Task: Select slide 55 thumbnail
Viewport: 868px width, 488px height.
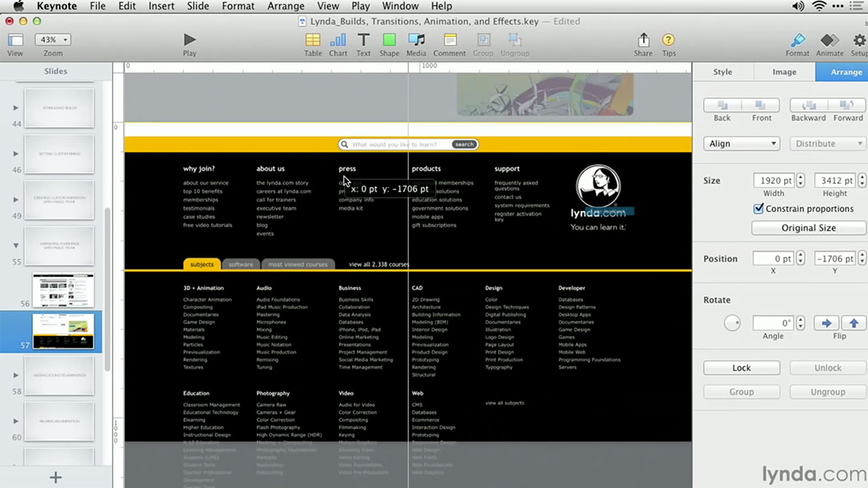Action: click(59, 246)
